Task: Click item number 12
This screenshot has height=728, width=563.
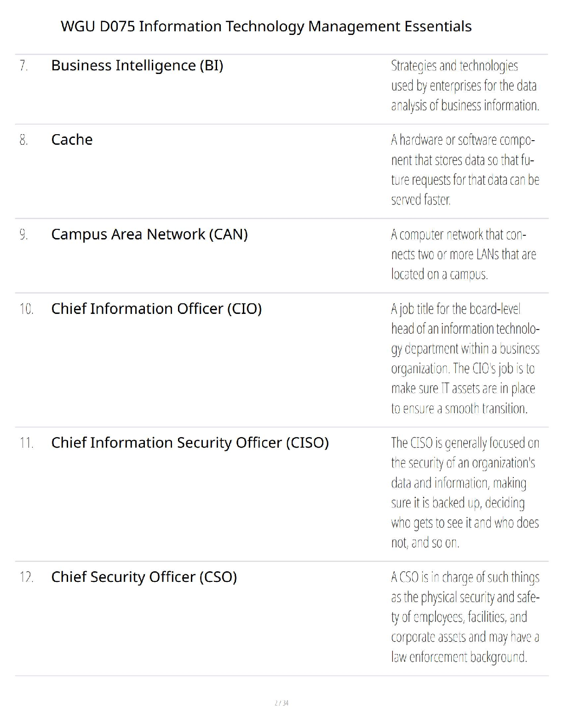Action: pyautogui.click(x=27, y=577)
